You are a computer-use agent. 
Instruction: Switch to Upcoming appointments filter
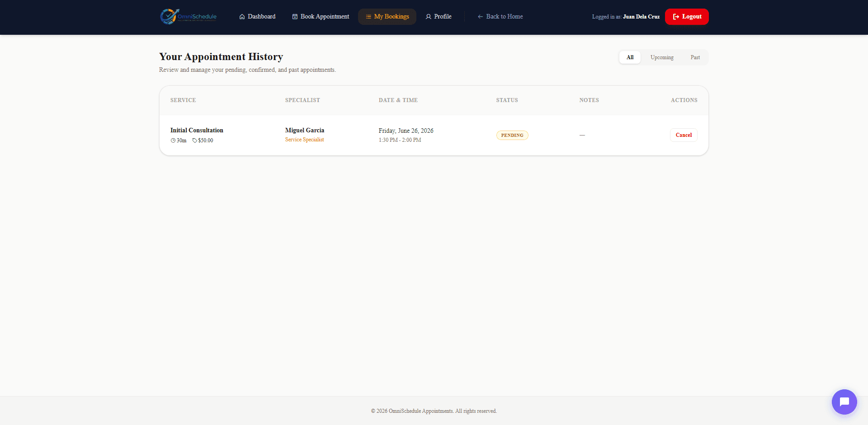pyautogui.click(x=662, y=57)
